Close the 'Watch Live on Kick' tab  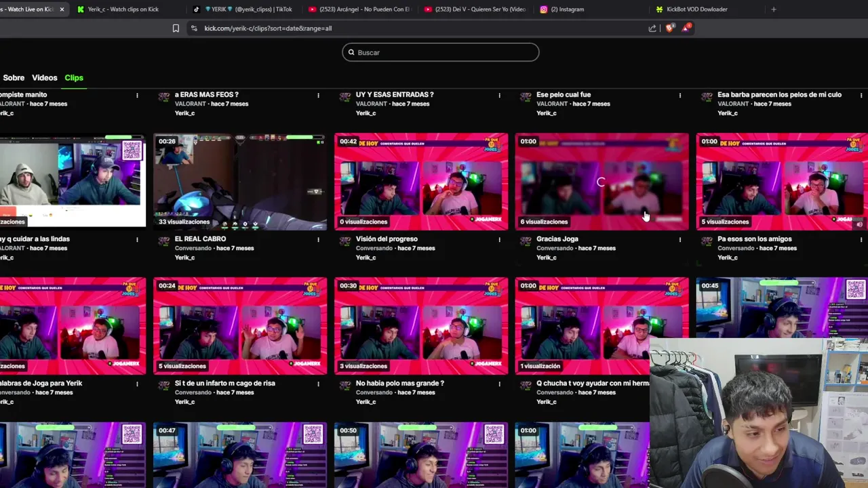click(62, 9)
